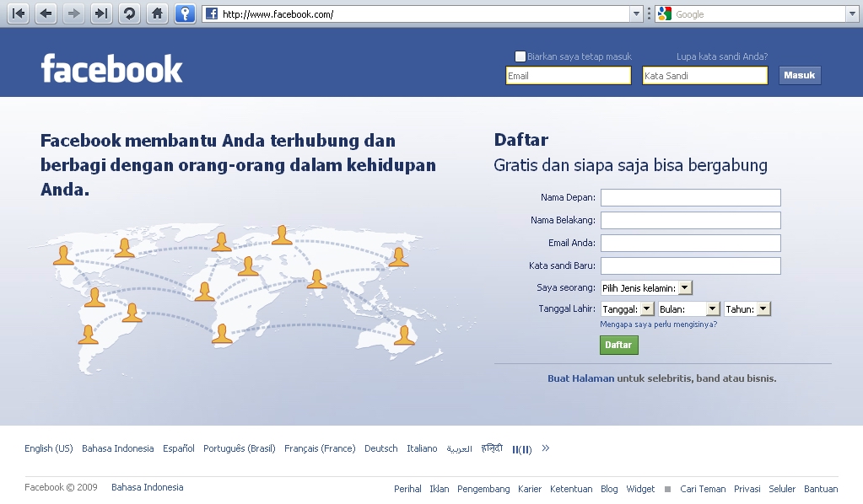
Task: Click the Masuk login button
Action: 800,75
